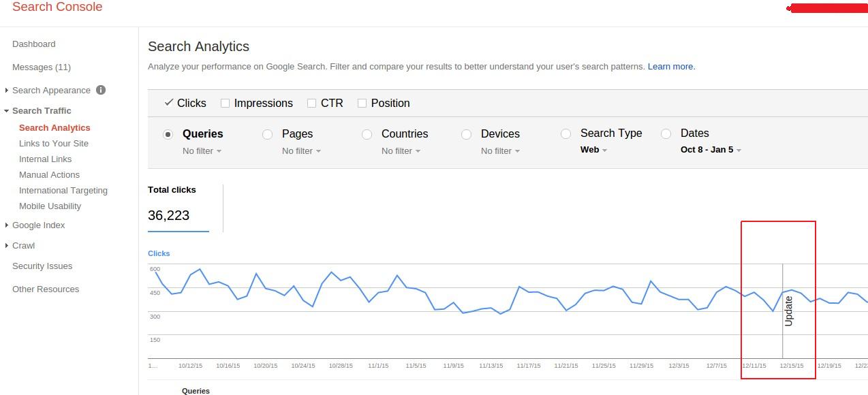
Task: Open the Queries No filter dropdown
Action: 202,151
